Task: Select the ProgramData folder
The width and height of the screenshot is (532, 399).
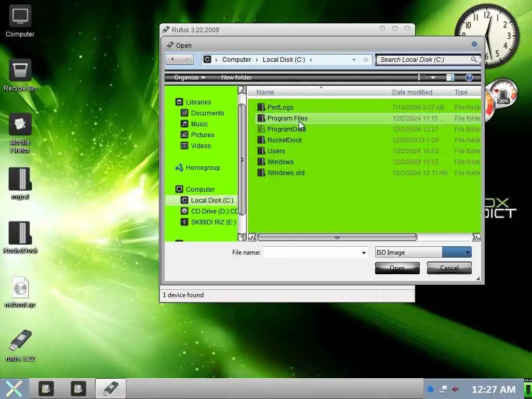Action: click(281, 129)
